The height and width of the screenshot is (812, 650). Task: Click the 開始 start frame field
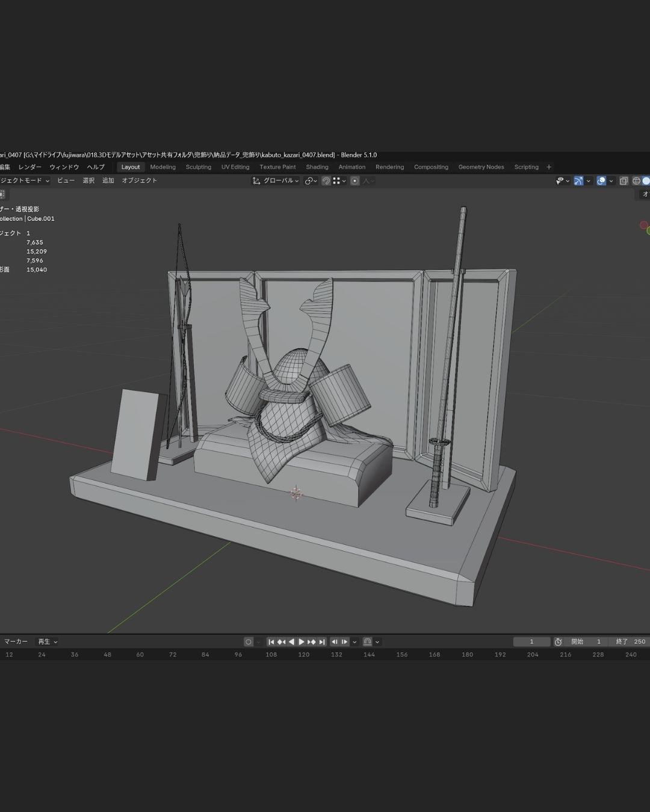[x=586, y=642]
